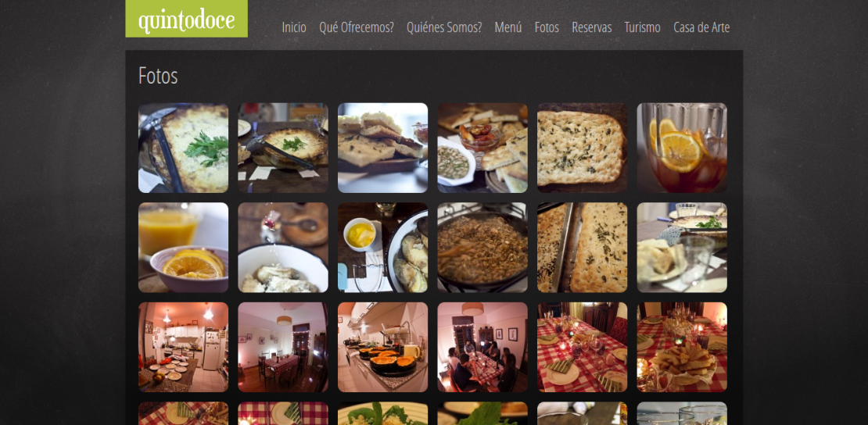The width and height of the screenshot is (868, 425).
Task: Open the Turismo link
Action: click(x=642, y=27)
